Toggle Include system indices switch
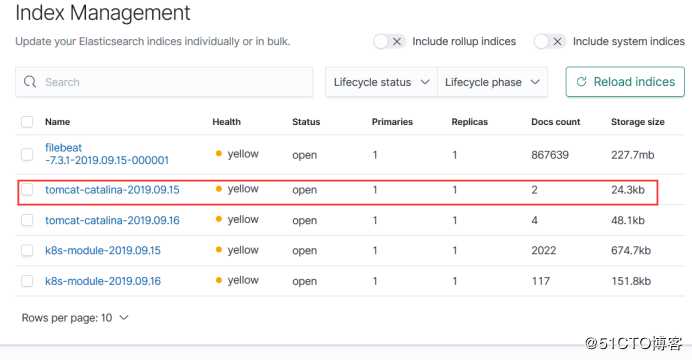Screen dimensions: 692x360 549,41
